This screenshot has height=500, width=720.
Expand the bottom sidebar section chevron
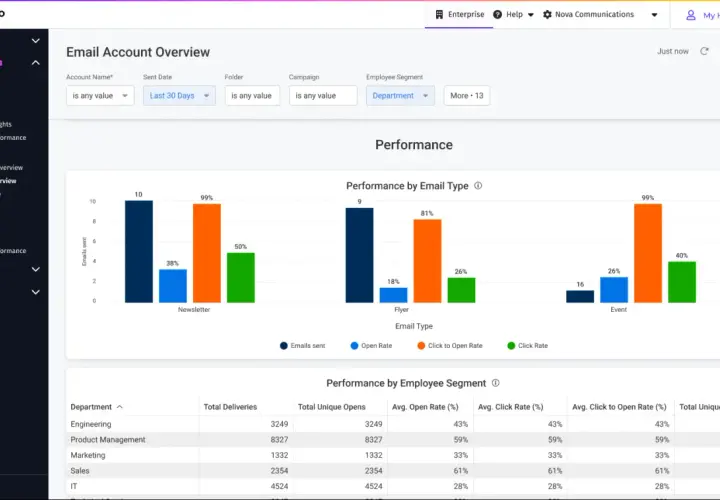click(x=35, y=292)
